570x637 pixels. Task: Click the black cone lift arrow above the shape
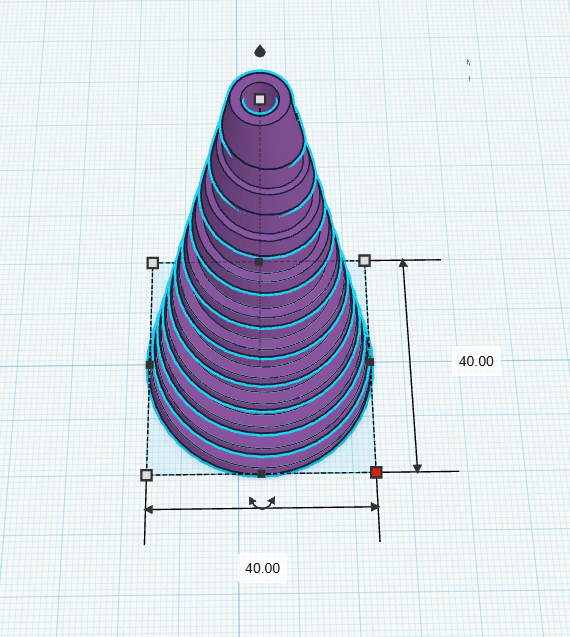pyautogui.click(x=260, y=52)
